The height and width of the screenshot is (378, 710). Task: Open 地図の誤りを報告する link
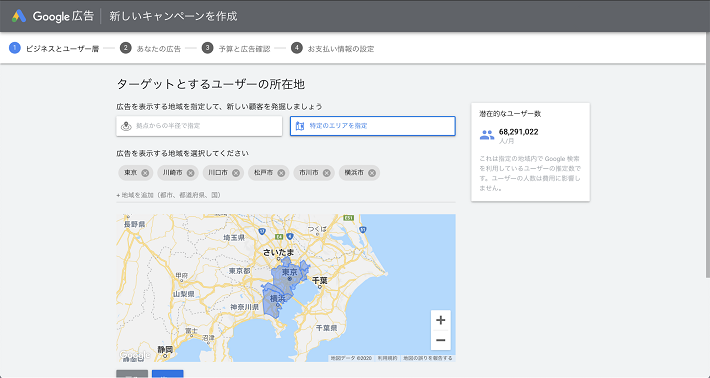[x=428, y=358]
